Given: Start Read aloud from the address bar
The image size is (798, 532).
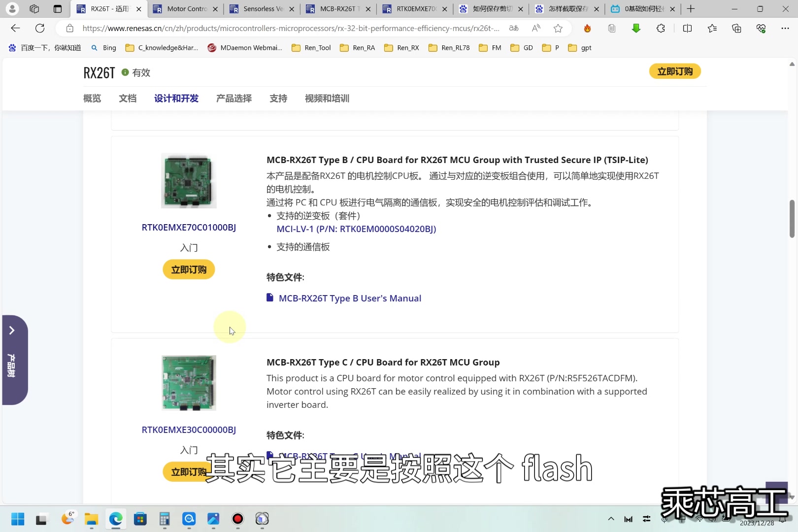Looking at the screenshot, I should (x=536, y=28).
